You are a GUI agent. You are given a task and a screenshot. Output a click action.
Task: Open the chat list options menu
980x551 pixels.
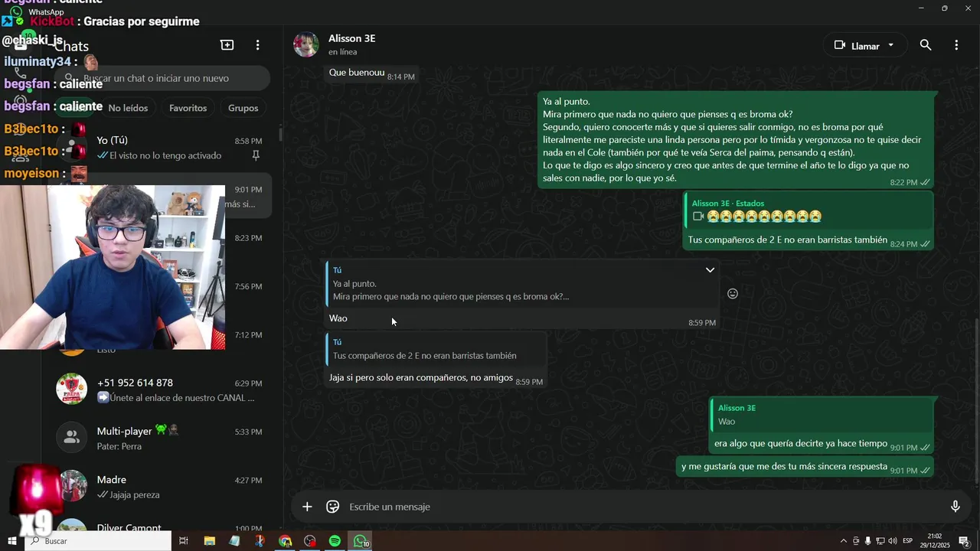coord(258,45)
